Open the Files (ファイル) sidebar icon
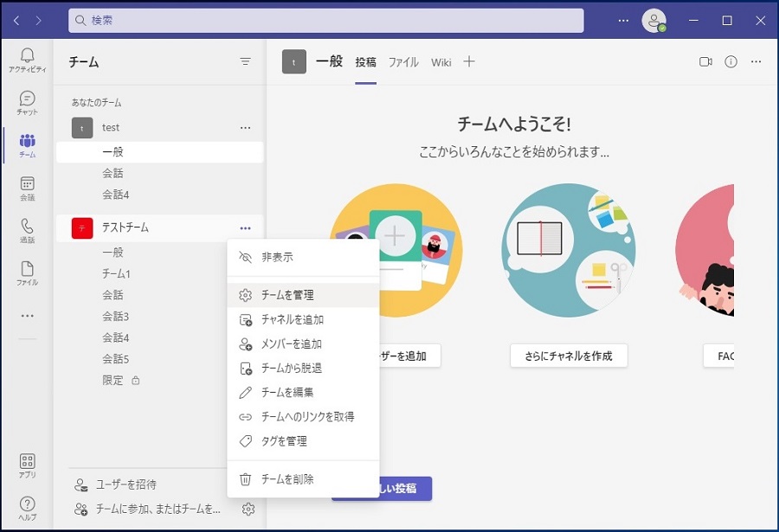The height and width of the screenshot is (532, 779). point(27,272)
